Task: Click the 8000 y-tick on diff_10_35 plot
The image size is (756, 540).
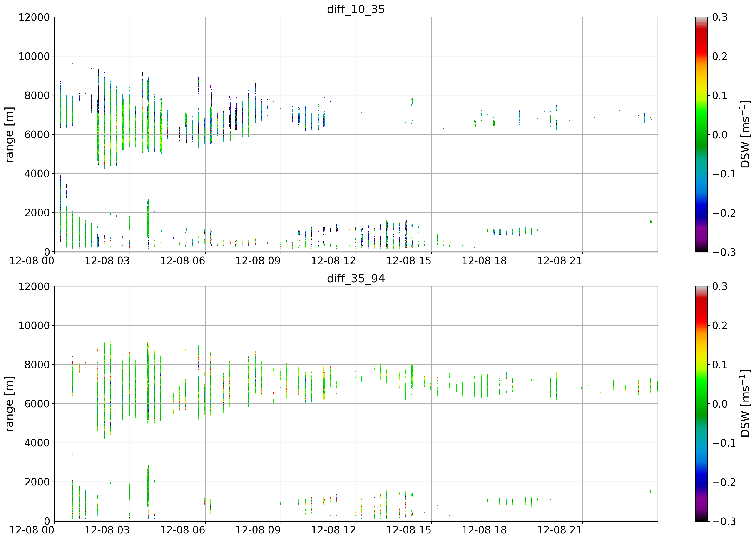Action: point(37,95)
